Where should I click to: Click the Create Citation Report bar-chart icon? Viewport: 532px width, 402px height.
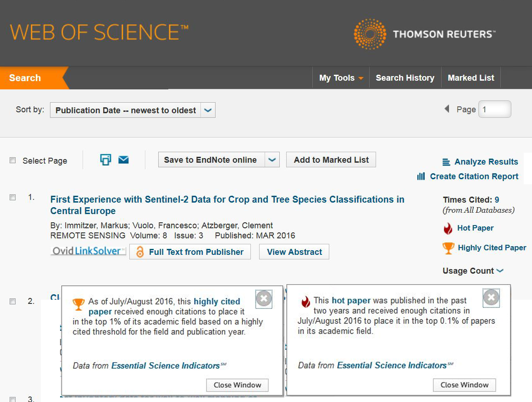pyautogui.click(x=421, y=176)
